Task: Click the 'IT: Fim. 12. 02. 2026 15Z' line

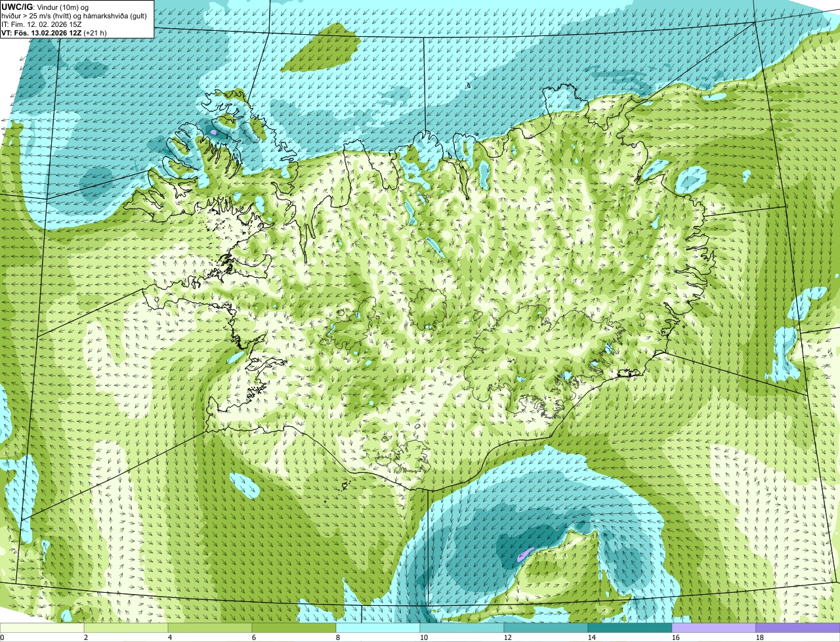Action: [x=42, y=24]
